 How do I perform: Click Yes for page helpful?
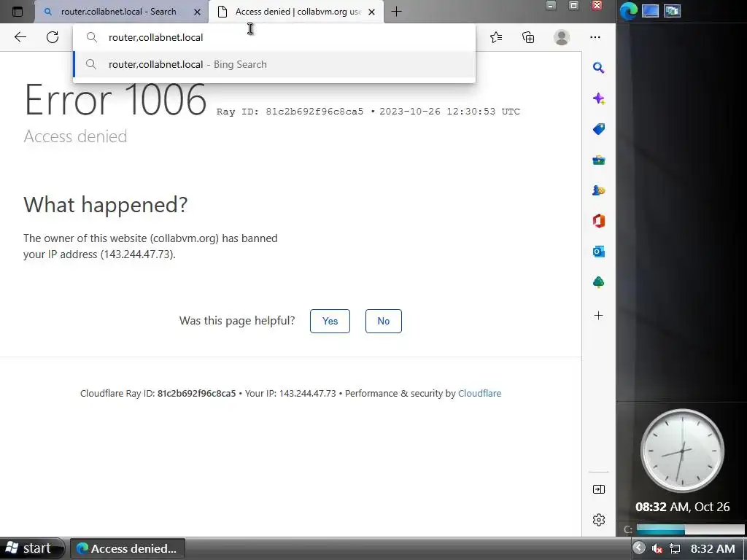click(330, 321)
